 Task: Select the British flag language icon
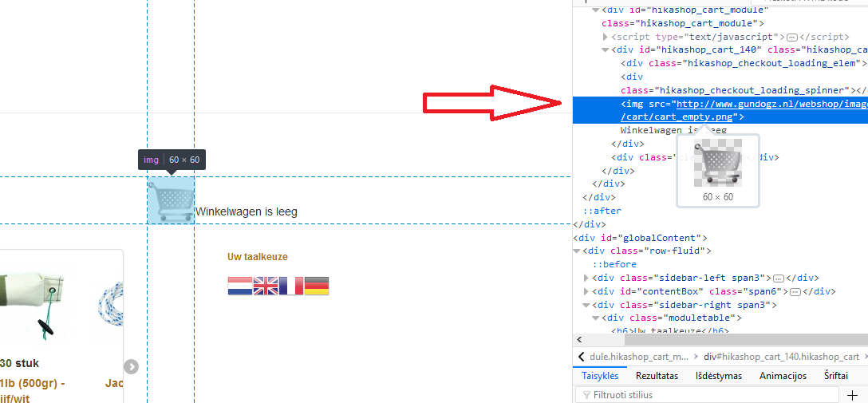[265, 286]
